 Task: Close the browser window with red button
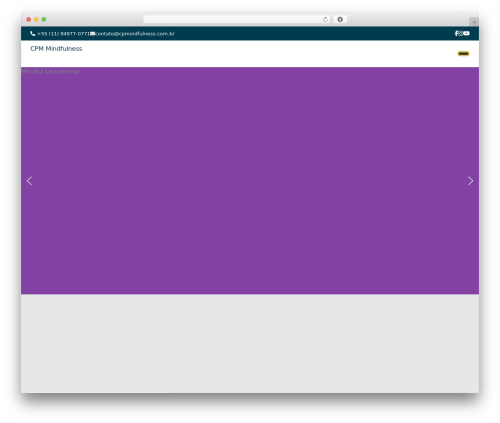coord(29,19)
